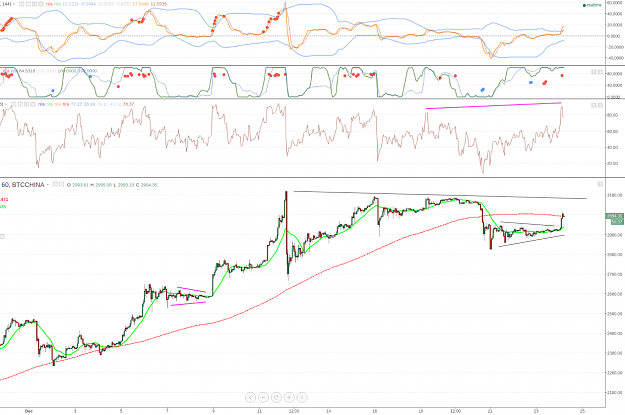
Task: Click the green realtime status indicator
Action: (x=592, y=5)
